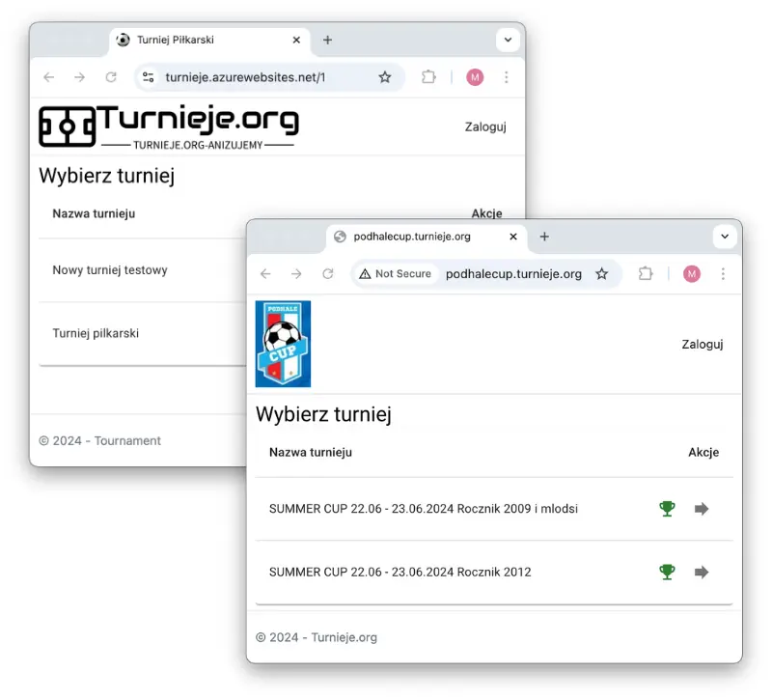772x700 pixels.
Task: Click Wybierz turniej heading in azurewebsites window
Action: pos(107,176)
